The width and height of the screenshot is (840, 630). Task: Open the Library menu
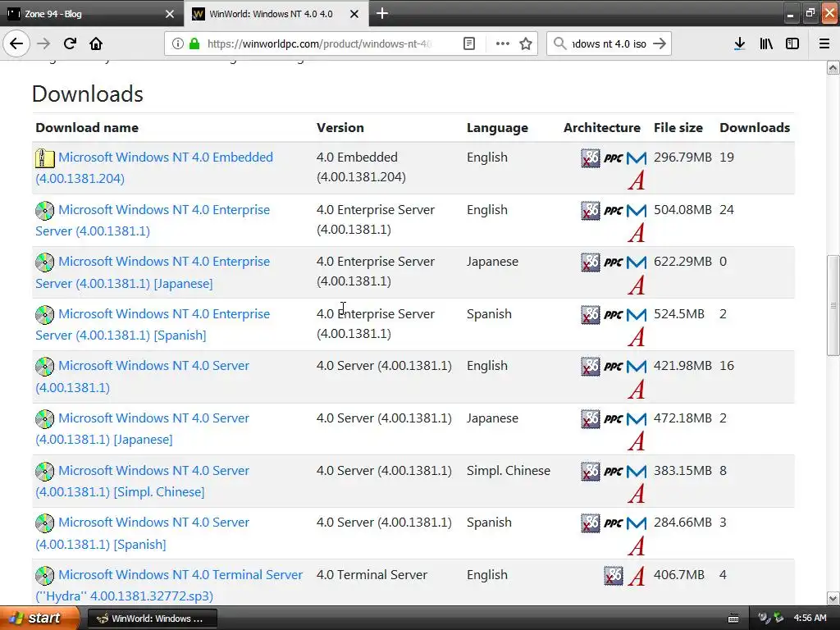pyautogui.click(x=766, y=43)
